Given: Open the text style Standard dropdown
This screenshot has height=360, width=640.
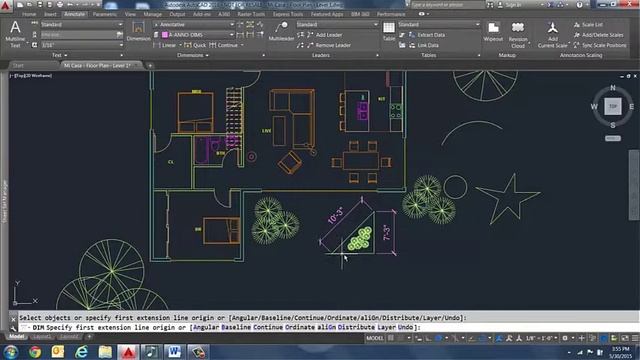Looking at the screenshot, I should 81,24.
